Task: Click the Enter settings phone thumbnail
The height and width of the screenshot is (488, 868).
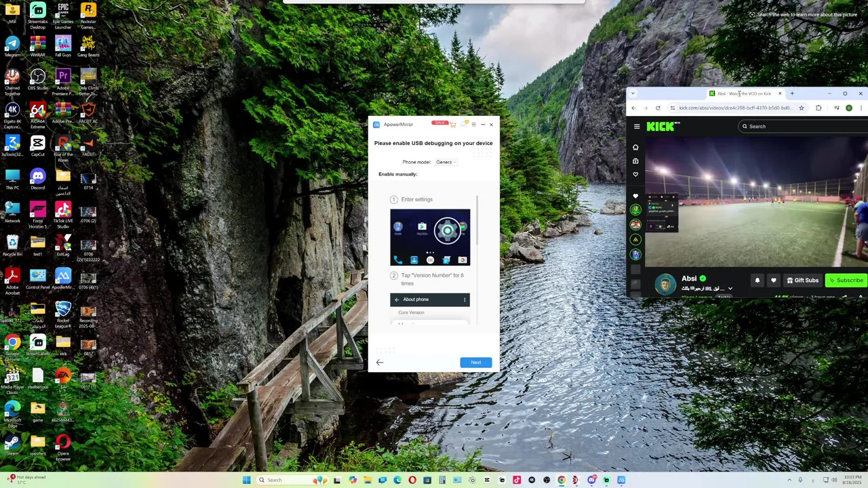Action: pos(430,237)
